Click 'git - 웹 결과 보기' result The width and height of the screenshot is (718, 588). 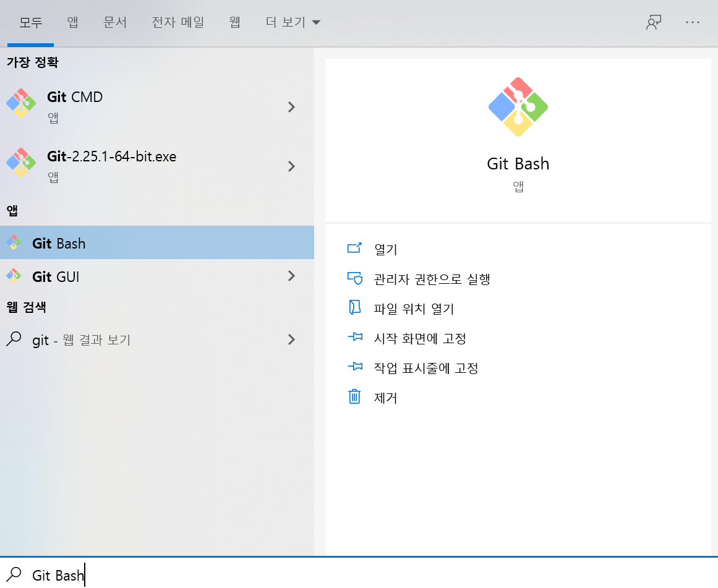pos(82,340)
